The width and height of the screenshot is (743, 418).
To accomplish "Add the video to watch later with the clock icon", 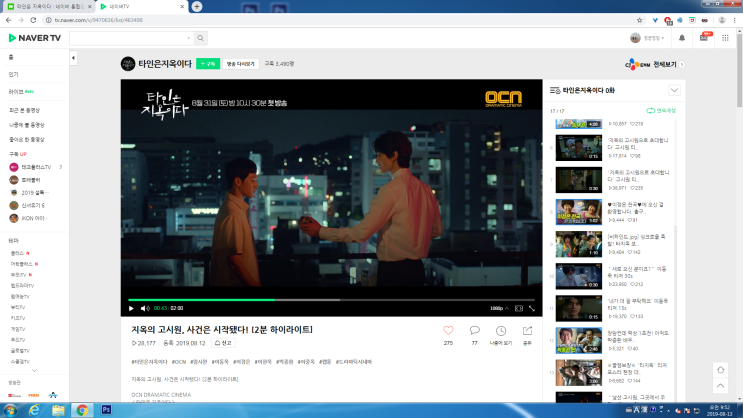I will pyautogui.click(x=501, y=331).
